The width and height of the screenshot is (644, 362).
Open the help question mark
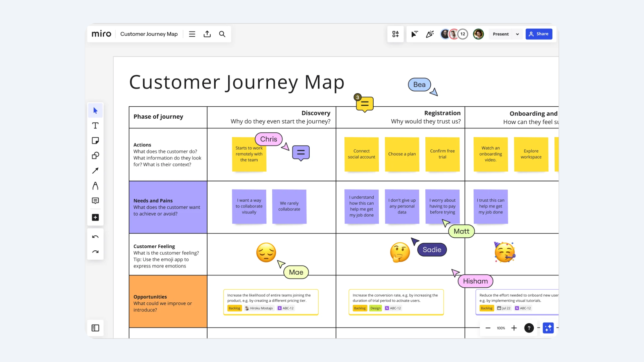[529, 328]
